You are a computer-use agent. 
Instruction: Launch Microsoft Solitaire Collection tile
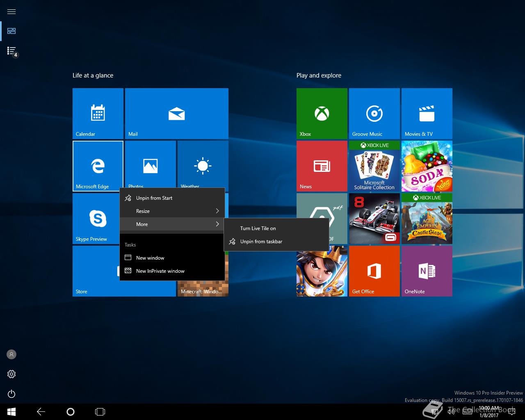[374, 166]
